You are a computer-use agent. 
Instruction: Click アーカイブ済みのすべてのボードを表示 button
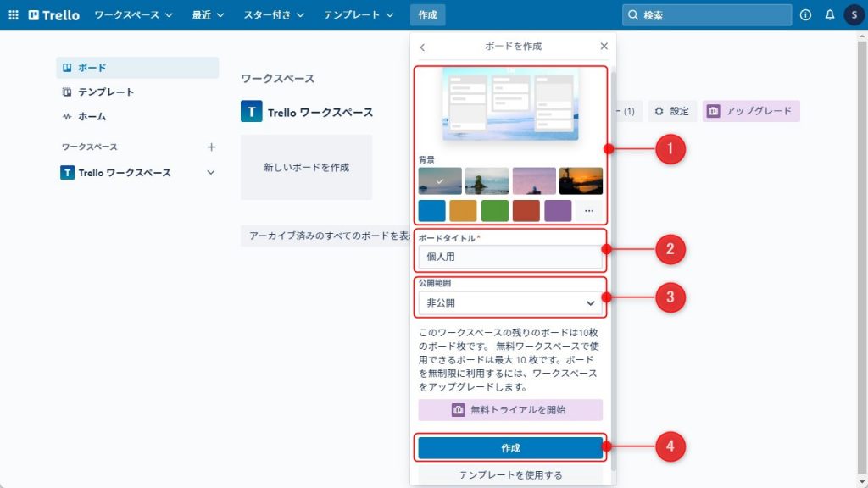coord(326,236)
